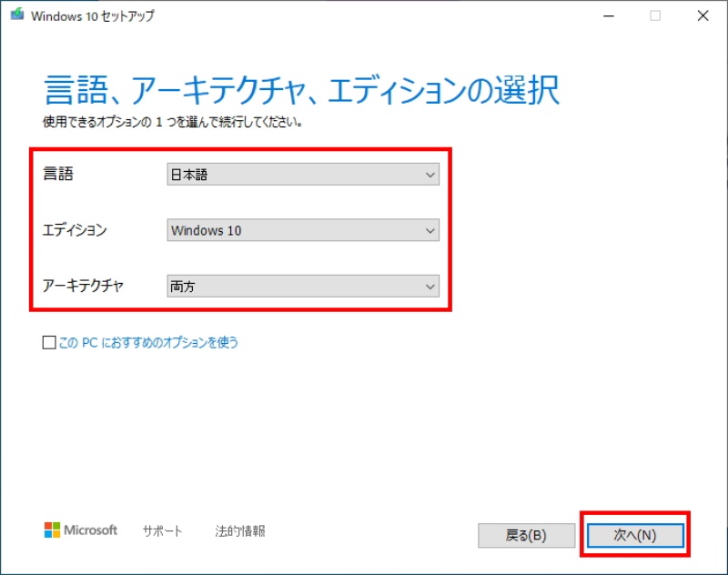The image size is (728, 575).
Task: Click the Windows 10 セットアップ title text
Action: (92, 15)
